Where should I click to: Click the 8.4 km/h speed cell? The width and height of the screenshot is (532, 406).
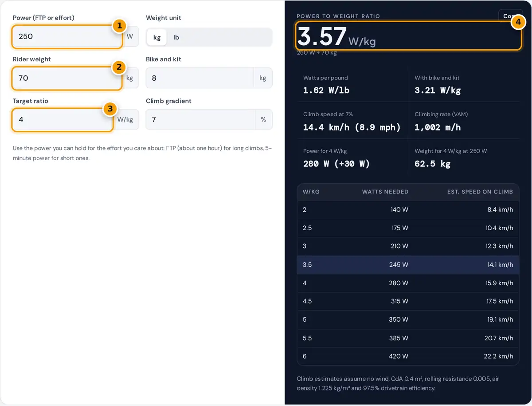[500, 209]
